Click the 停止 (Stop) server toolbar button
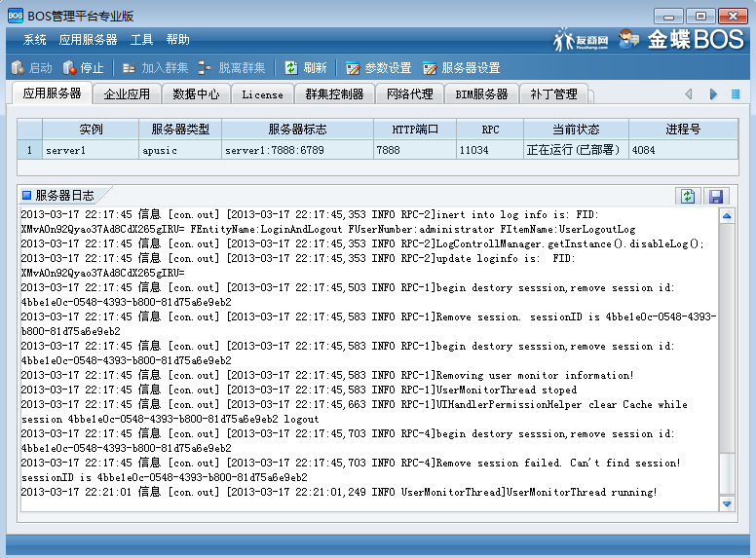Screen dimensions: 756x558 click(83, 68)
